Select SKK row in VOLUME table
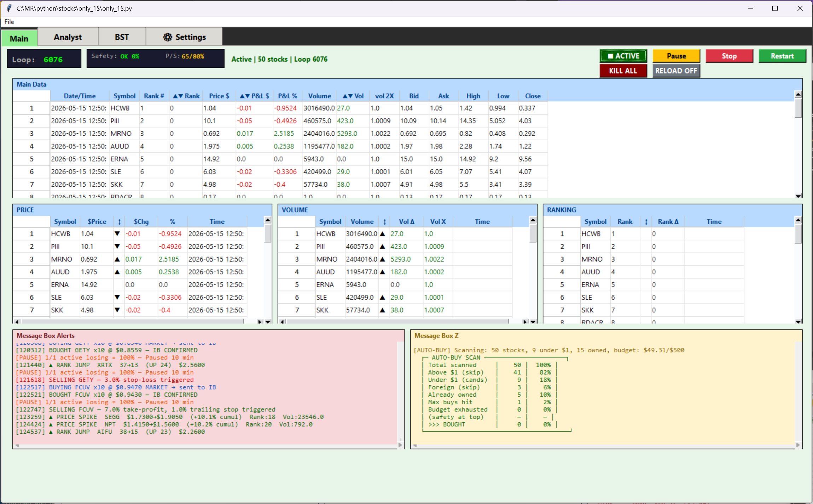813x504 pixels. 395,310
